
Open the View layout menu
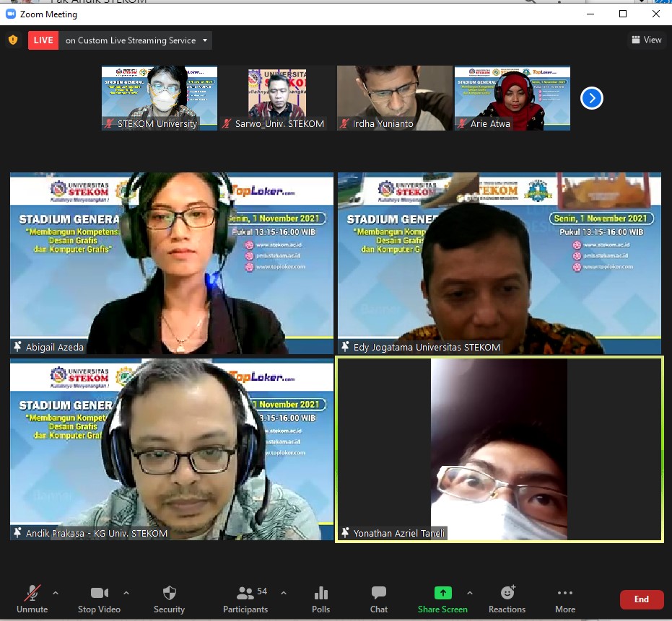(647, 40)
